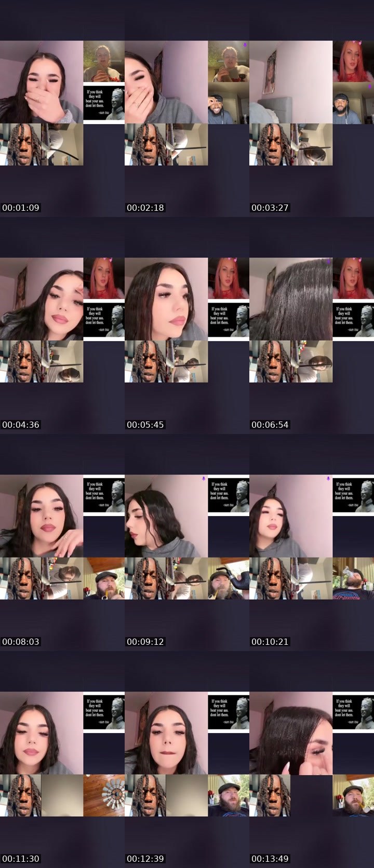Image resolution: width=374 pixels, height=868 pixels.
Task: Open the main video tile in frame 00:03:27
Action: [291, 82]
